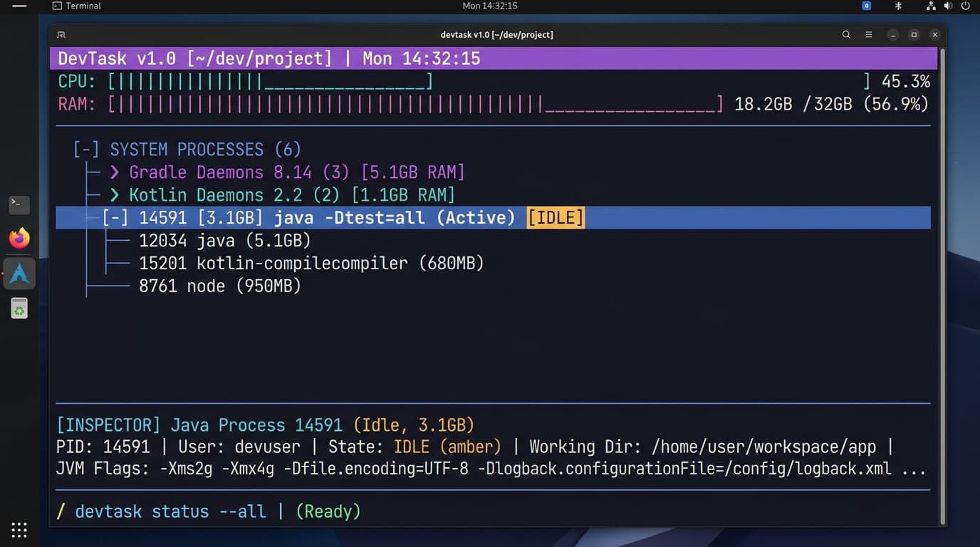The height and width of the screenshot is (547, 980).
Task: Click the window title devtask v1.0 [~/dev/project]
Action: (x=497, y=34)
